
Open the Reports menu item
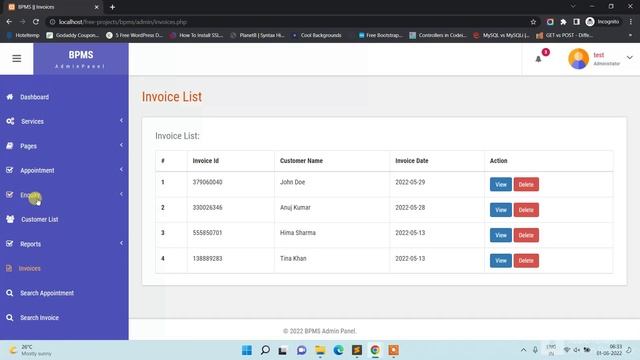(x=31, y=244)
